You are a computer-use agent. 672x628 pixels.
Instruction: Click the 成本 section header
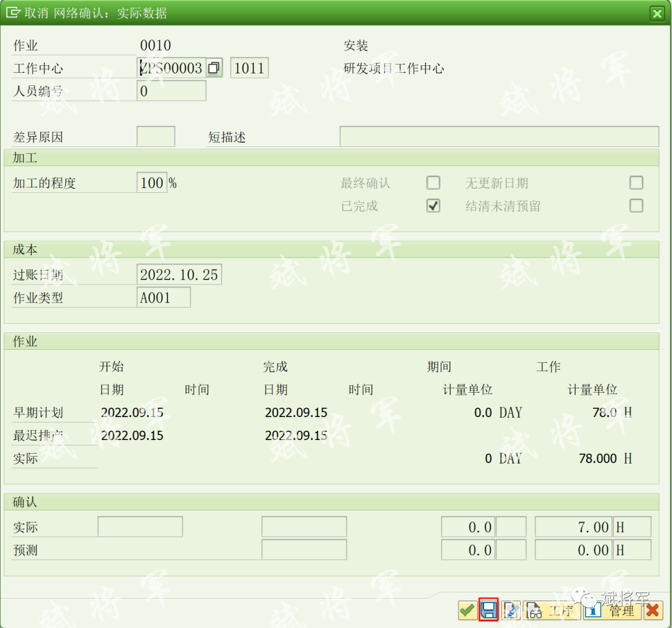point(331,250)
